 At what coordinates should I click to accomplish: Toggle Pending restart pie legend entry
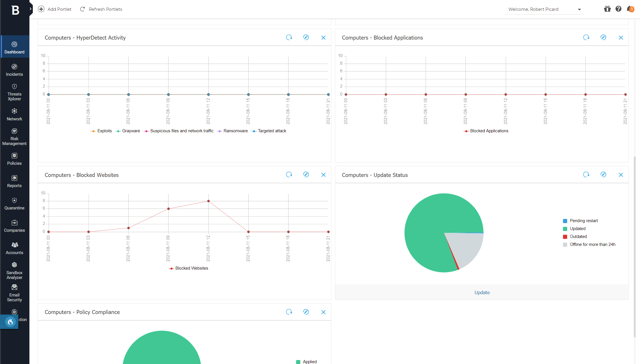pyautogui.click(x=580, y=221)
